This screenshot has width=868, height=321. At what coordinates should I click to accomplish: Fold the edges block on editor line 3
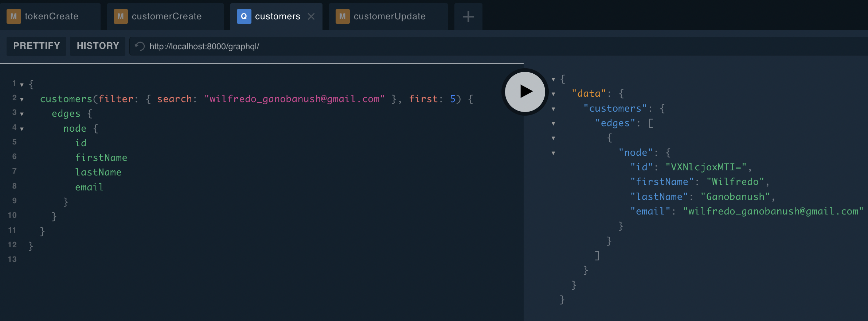click(22, 114)
